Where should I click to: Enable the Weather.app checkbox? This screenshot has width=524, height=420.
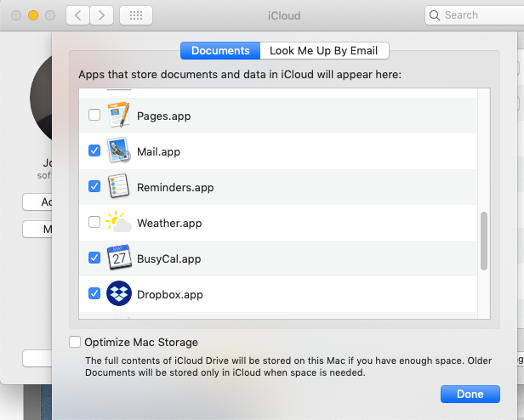[94, 223]
